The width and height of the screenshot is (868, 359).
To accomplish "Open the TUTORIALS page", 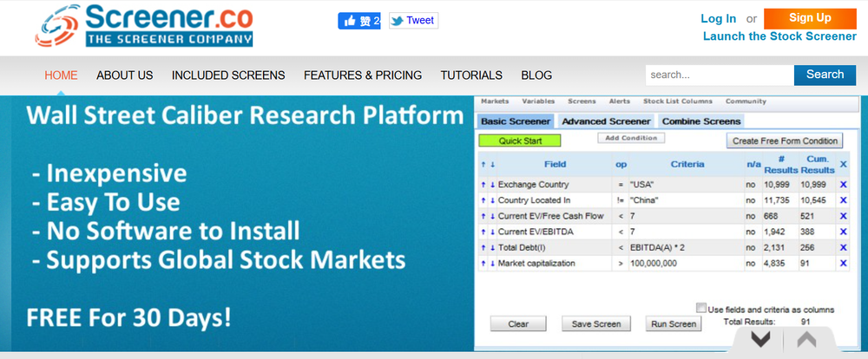I will click(471, 75).
